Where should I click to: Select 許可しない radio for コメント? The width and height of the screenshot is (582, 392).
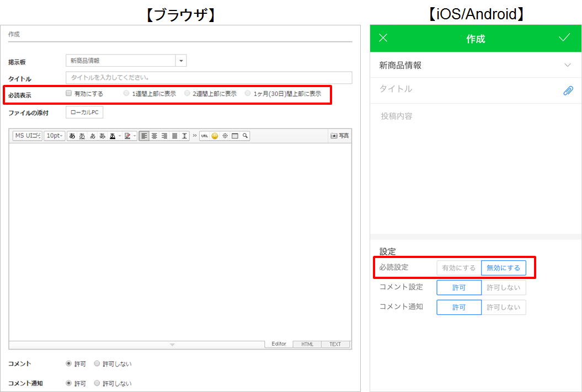coord(97,364)
